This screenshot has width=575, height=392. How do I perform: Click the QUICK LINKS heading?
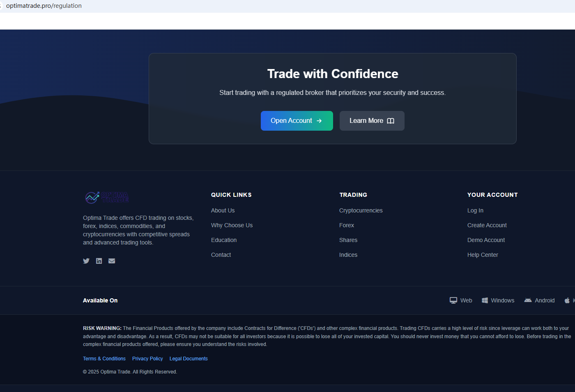[231, 195]
